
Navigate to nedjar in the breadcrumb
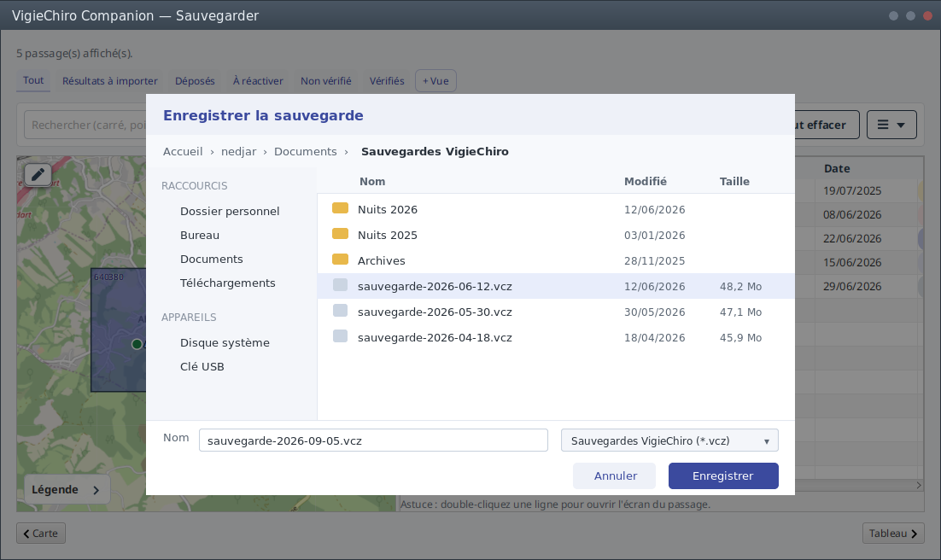(238, 152)
